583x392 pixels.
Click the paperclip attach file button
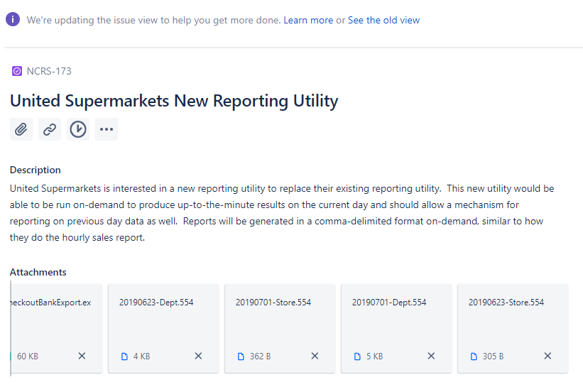click(x=21, y=129)
